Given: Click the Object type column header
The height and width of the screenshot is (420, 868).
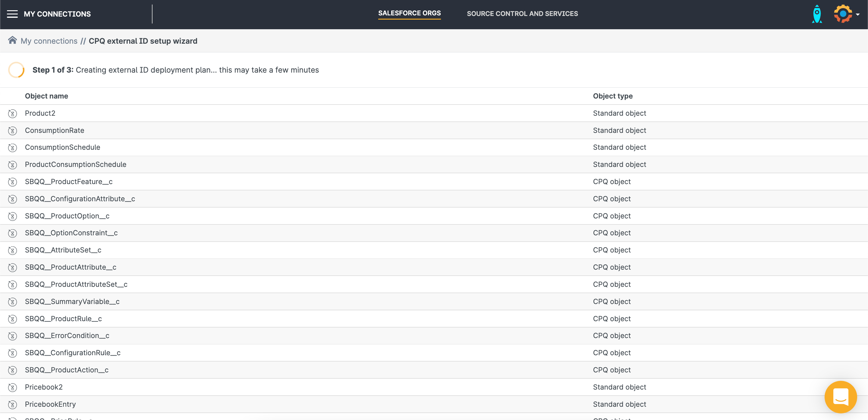Looking at the screenshot, I should point(614,96).
